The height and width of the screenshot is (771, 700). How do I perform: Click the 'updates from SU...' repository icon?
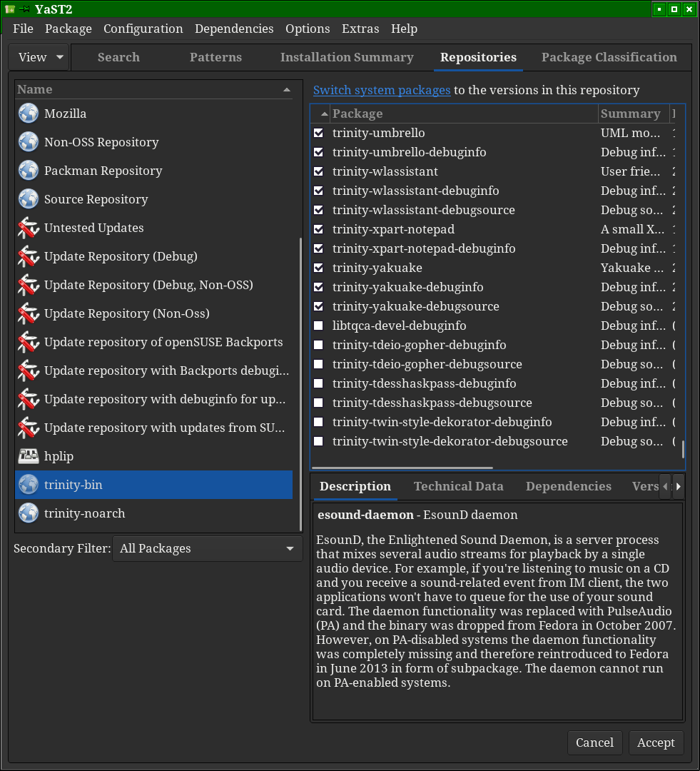coord(29,428)
